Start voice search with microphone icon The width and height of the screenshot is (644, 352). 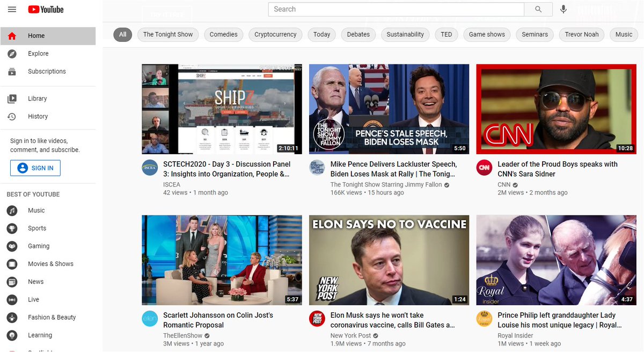(563, 9)
